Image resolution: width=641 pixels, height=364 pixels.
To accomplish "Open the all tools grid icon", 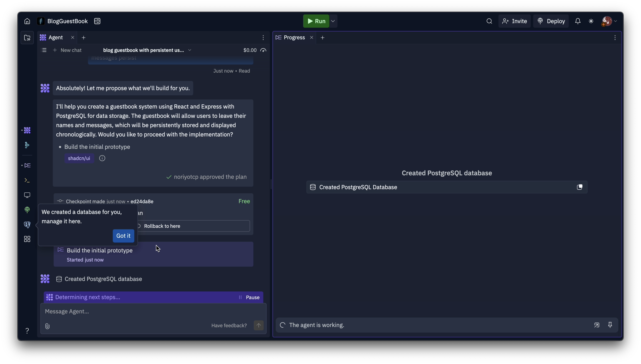I will click(x=27, y=239).
